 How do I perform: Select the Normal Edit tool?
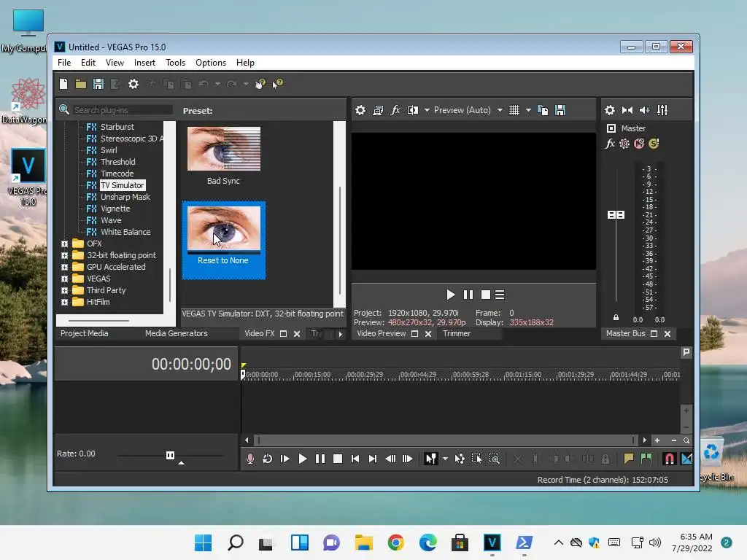click(430, 459)
